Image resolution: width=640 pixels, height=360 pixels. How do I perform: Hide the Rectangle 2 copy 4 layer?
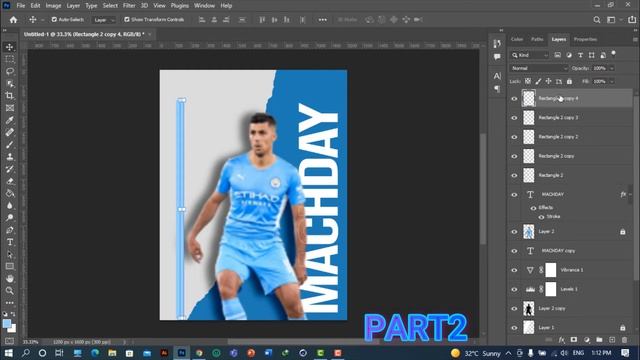514,98
